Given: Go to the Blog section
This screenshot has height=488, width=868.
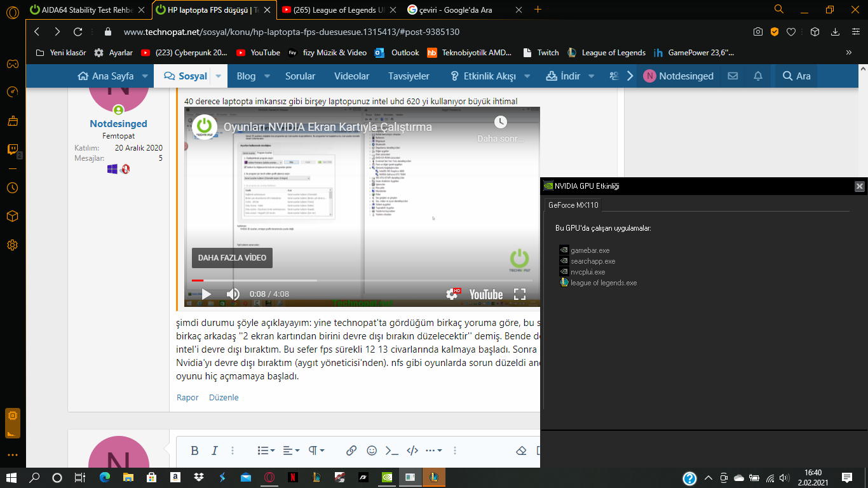Looking at the screenshot, I should tap(246, 76).
